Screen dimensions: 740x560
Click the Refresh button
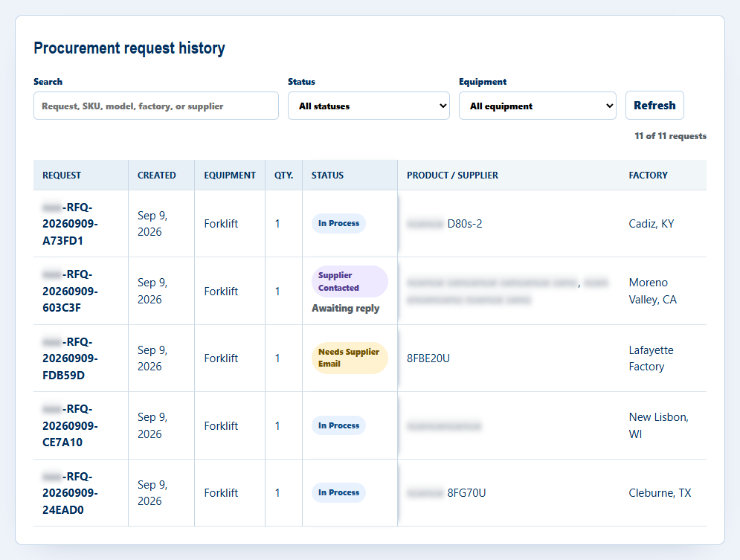point(654,105)
